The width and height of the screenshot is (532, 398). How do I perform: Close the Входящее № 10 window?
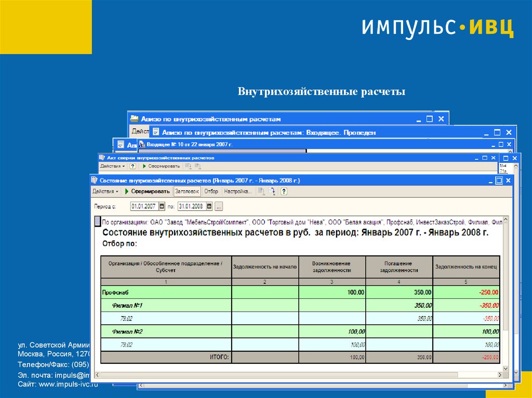click(509, 144)
